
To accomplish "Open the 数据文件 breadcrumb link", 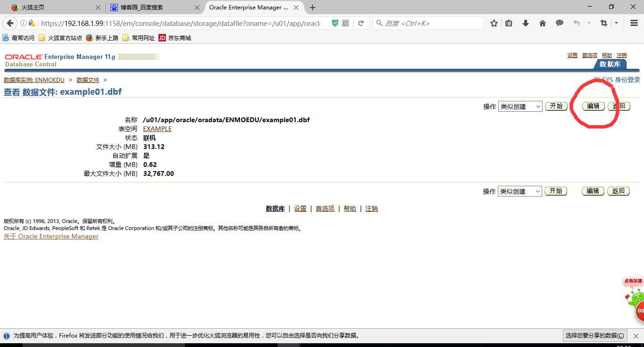I will [88, 80].
